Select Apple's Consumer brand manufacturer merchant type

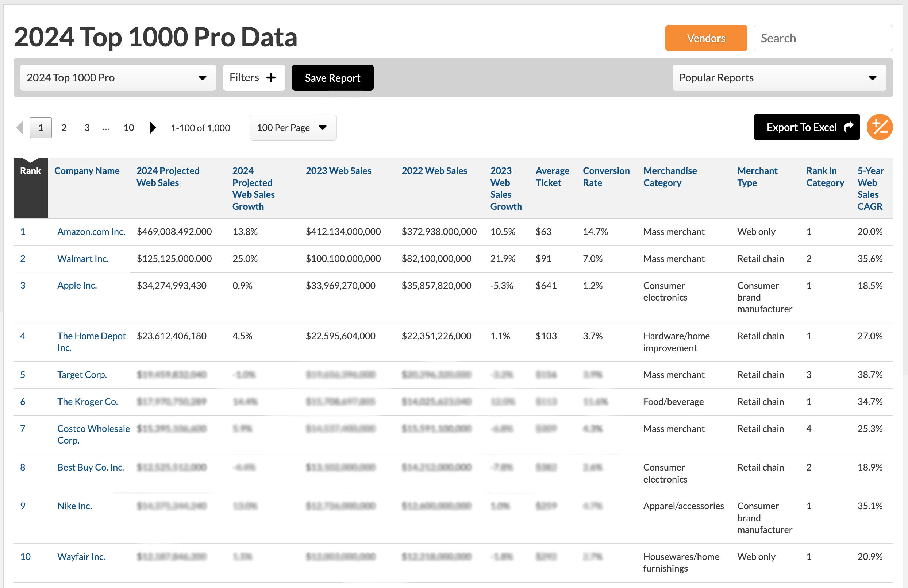765,297
